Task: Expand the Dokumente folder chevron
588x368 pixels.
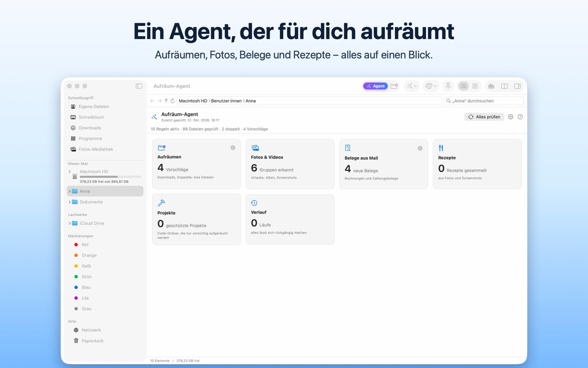Action: click(x=70, y=202)
